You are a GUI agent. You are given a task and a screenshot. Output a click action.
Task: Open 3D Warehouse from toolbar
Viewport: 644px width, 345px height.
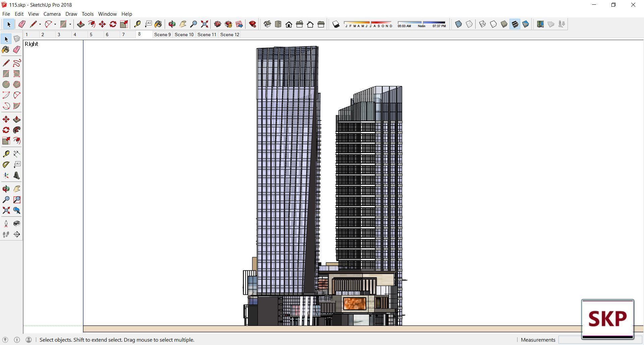pos(218,24)
